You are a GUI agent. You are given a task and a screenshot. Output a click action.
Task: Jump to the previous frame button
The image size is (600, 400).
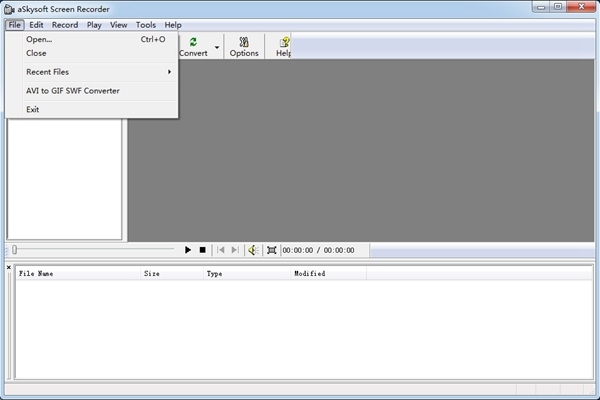point(221,250)
